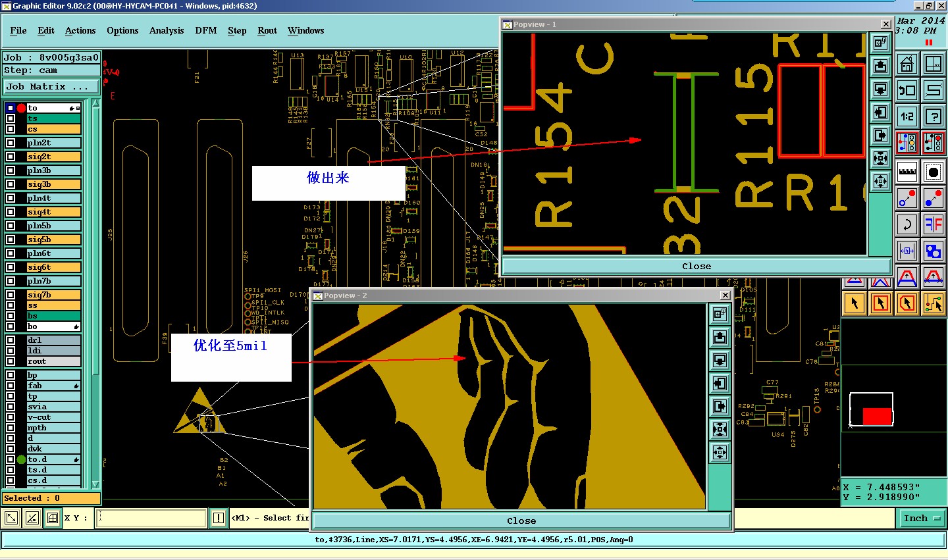Click the mirror F flip icon
This screenshot has width=948, height=560.
pos(934,224)
